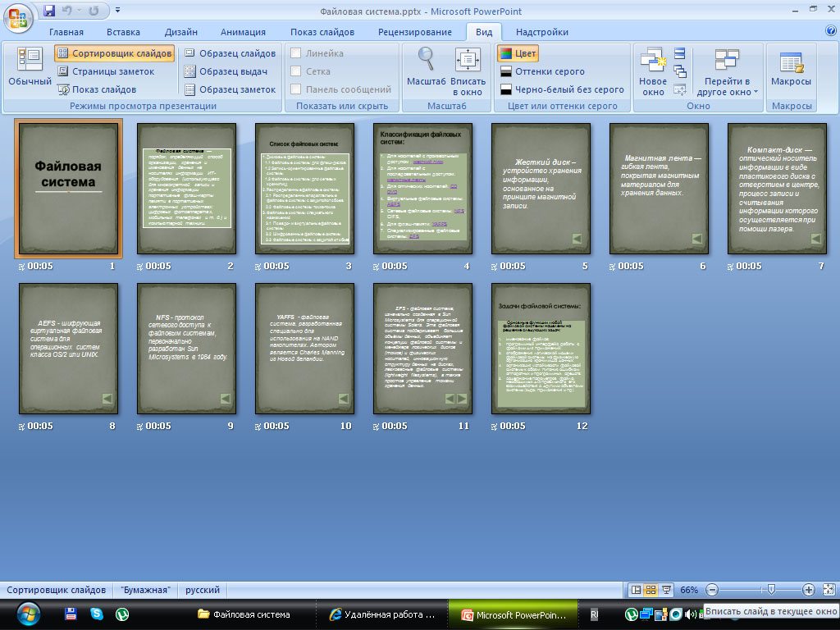The height and width of the screenshot is (630, 840).
Task: Open PowerPoint help question mark icon
Action: [x=830, y=31]
